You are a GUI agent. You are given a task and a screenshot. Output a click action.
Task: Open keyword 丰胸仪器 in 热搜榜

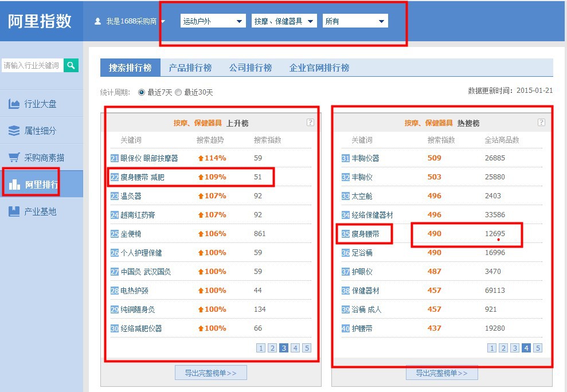click(x=365, y=158)
